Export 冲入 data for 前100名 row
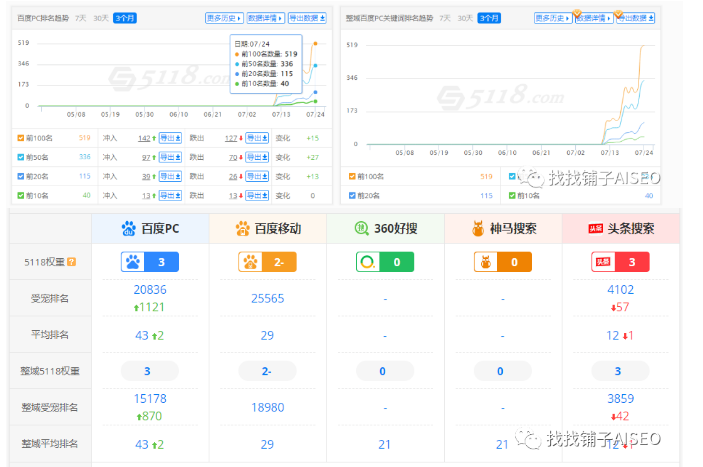 point(170,138)
